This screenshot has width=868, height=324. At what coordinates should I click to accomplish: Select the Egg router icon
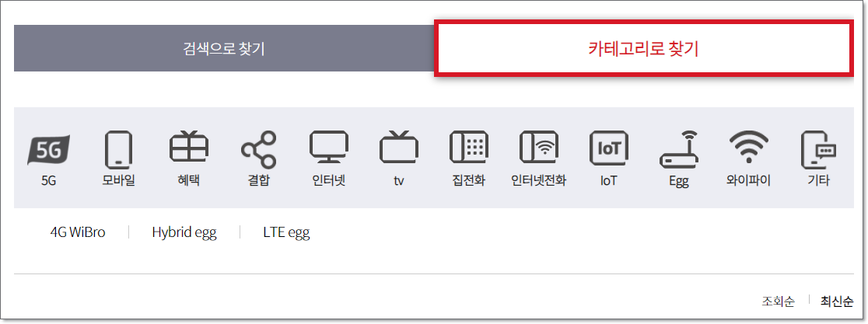[679, 148]
